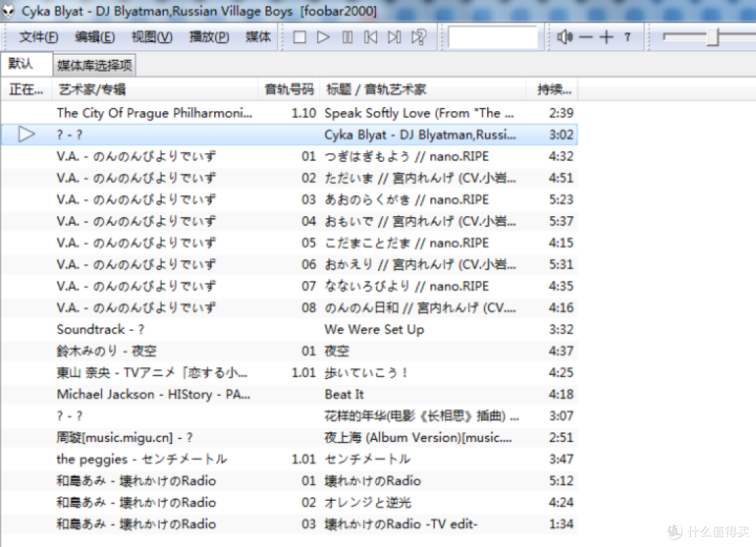Screen dimensions: 756x547
Task: Select track センチメートル in title column
Action: click(x=368, y=460)
